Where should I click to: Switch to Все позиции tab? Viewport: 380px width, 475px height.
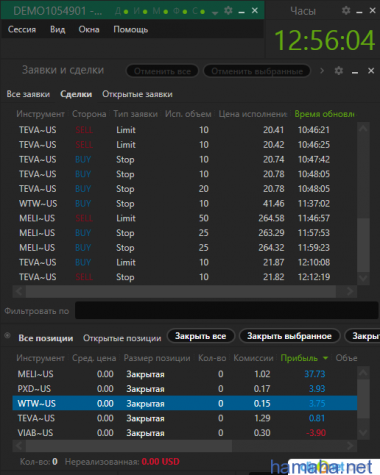coord(46,338)
